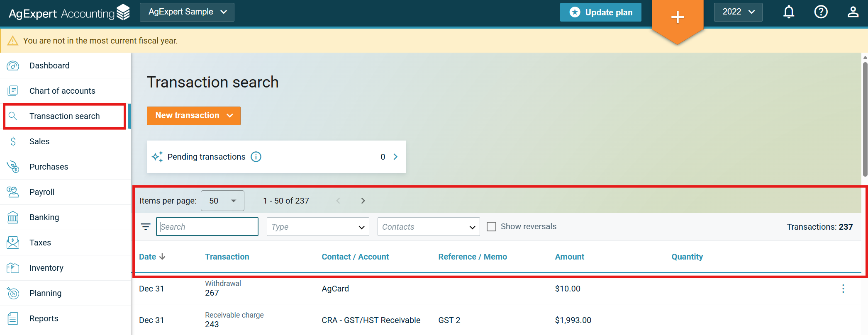Open the help question mark icon
Image resolution: width=868 pixels, height=335 pixels.
(821, 12)
